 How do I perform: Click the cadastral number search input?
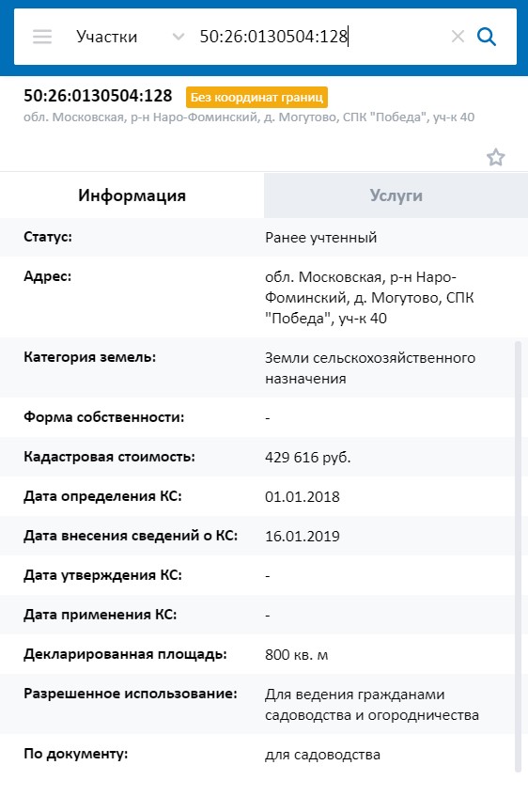[321, 37]
